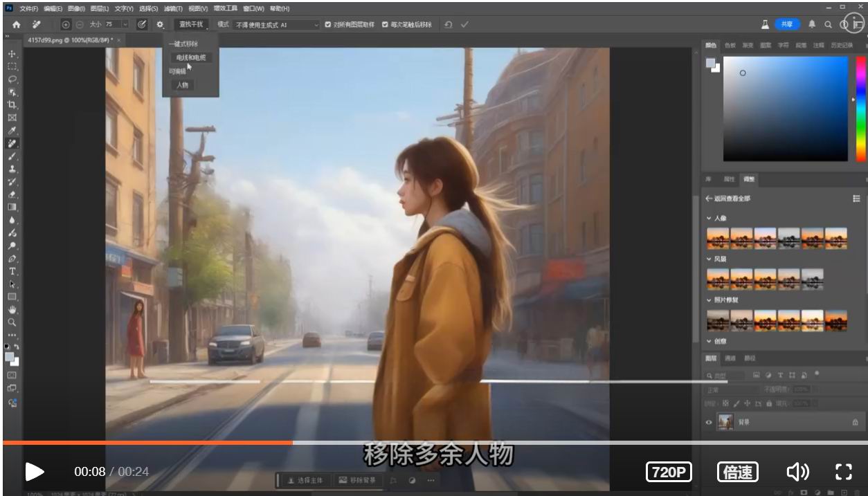Hide the 背景 layer with the eye icon
This screenshot has width=868, height=496.
[709, 422]
